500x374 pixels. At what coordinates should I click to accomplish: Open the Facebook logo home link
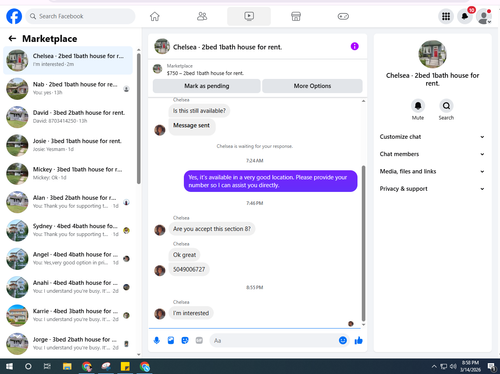pos(14,16)
